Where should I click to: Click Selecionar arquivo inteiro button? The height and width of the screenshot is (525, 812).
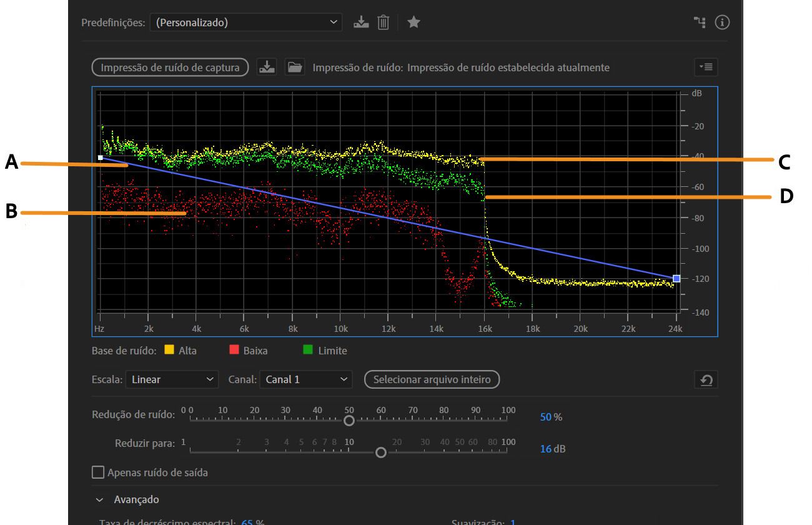(432, 379)
